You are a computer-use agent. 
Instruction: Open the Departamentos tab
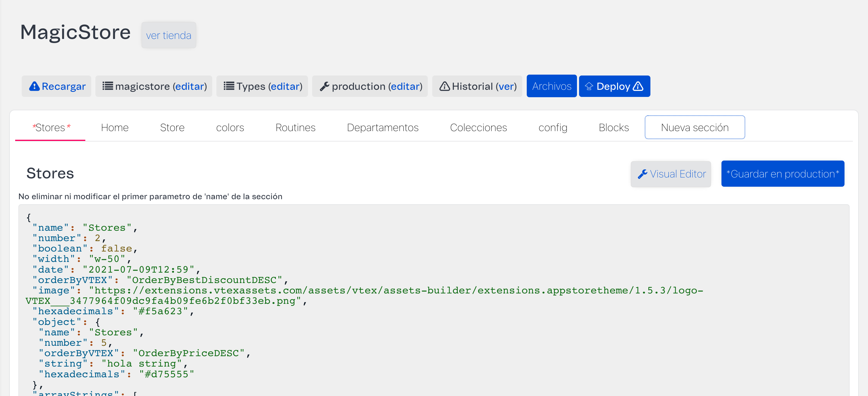point(383,128)
